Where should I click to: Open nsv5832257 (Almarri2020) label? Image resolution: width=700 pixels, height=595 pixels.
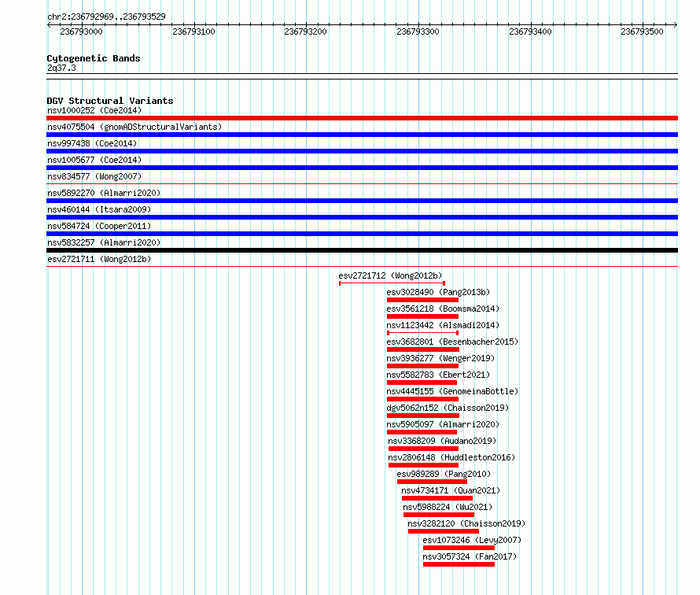click(104, 242)
